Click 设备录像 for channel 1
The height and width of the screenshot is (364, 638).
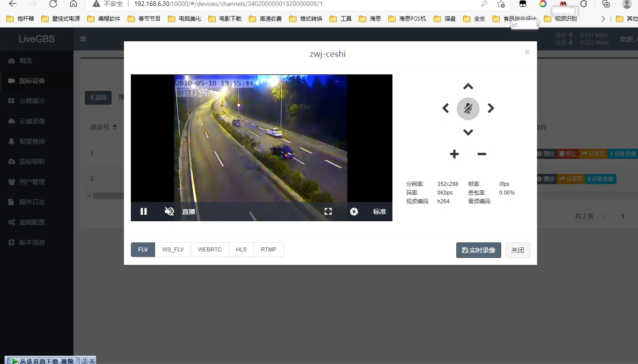[623, 154]
